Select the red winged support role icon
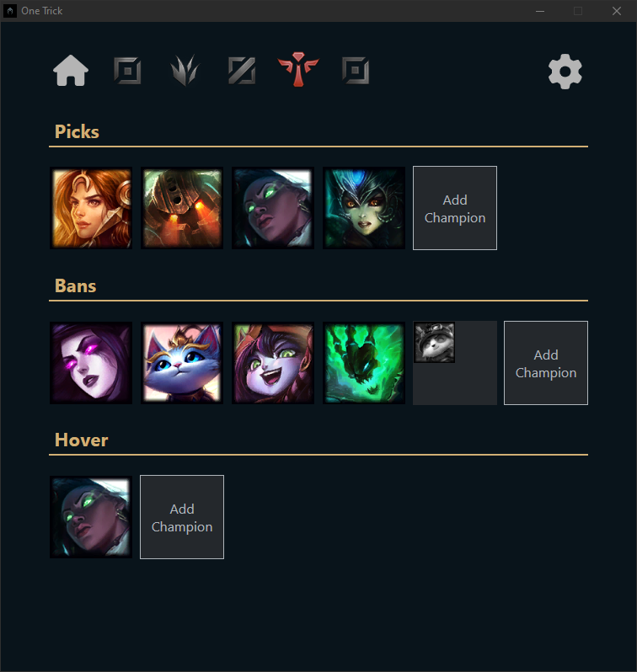Image resolution: width=637 pixels, height=672 pixels. tap(298, 69)
